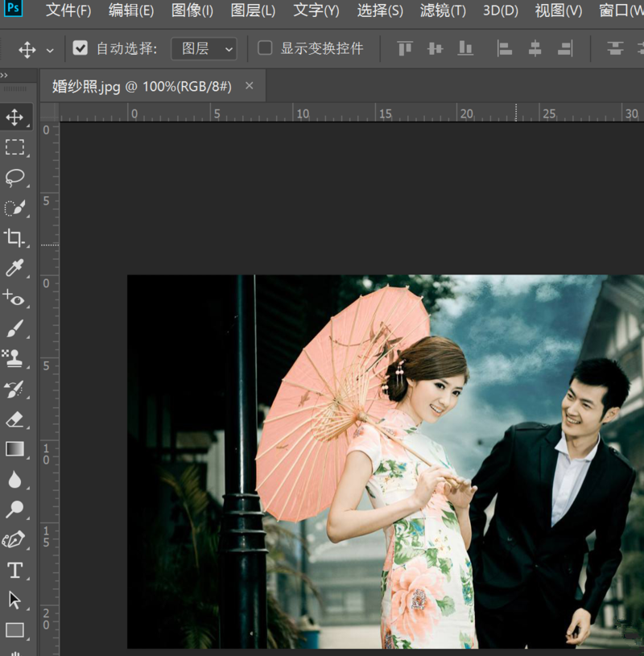
Task: Select the Brush tool
Action: [x=14, y=328]
